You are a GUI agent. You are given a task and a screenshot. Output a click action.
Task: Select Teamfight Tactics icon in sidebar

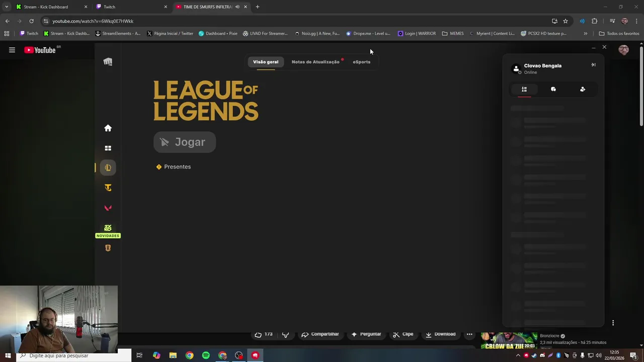coord(108,188)
